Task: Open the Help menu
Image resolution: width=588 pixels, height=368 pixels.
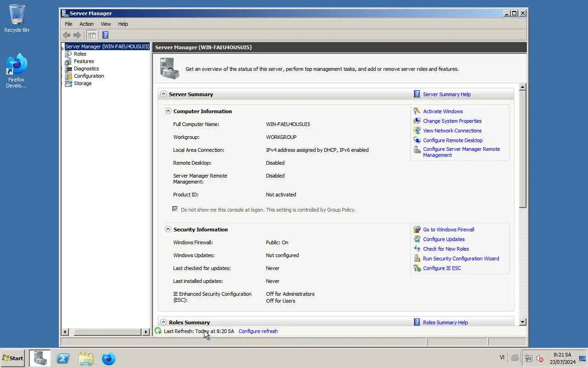Action: [123, 24]
